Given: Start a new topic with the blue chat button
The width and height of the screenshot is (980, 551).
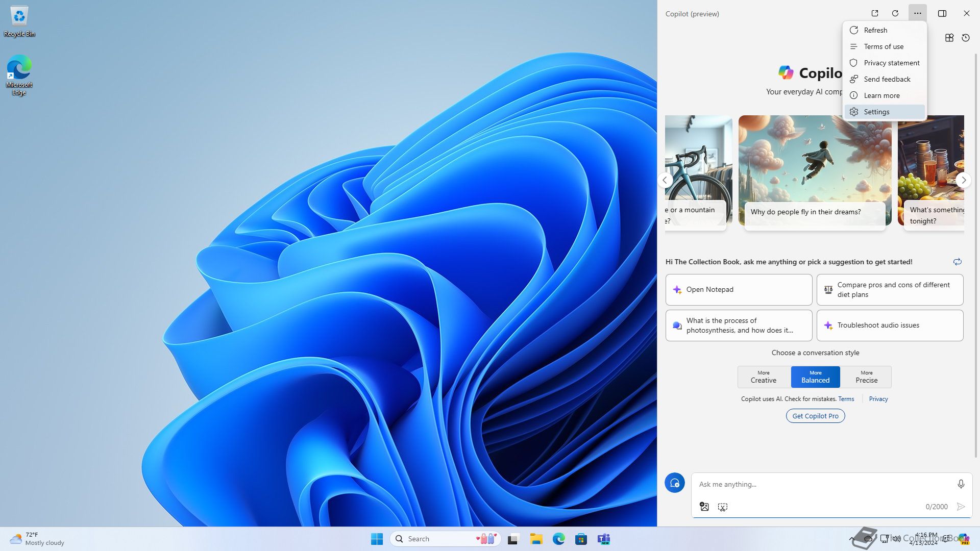Looking at the screenshot, I should (x=674, y=483).
